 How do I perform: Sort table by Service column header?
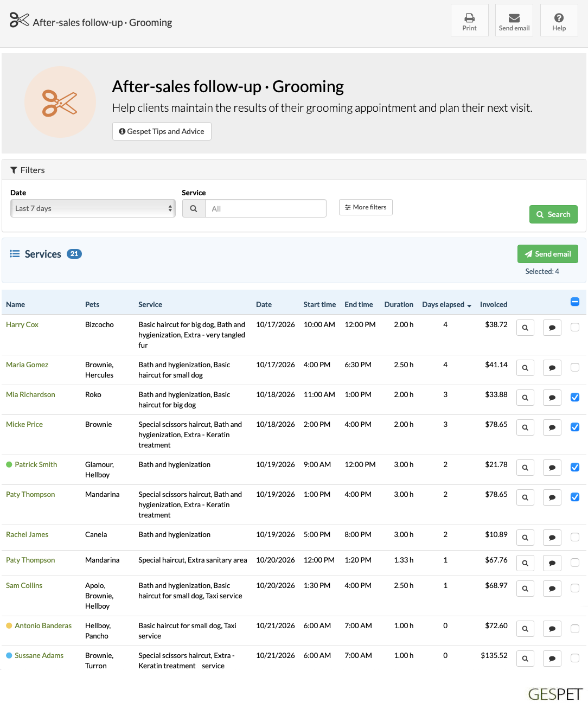pyautogui.click(x=150, y=304)
